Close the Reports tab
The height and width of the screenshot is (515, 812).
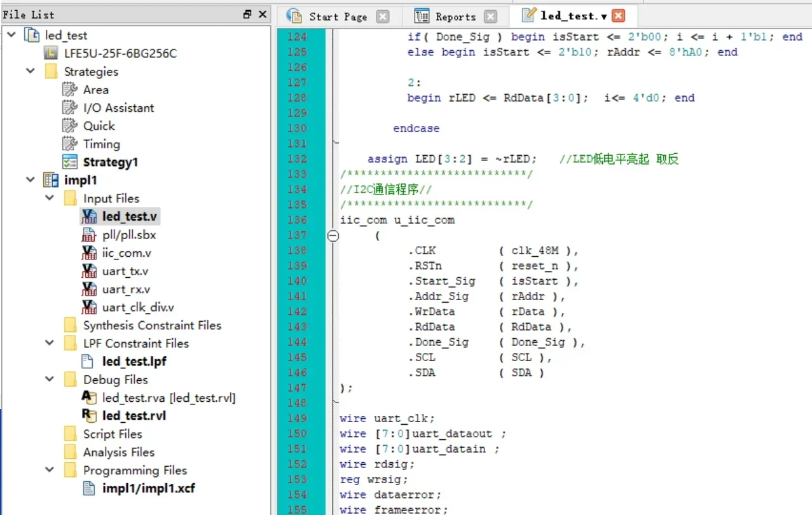click(490, 17)
